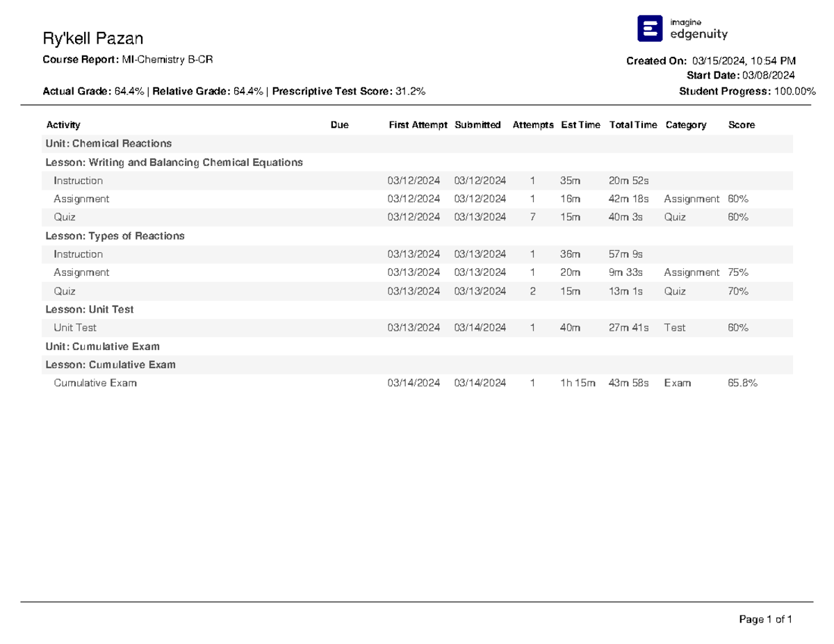This screenshot has width=834, height=644.
Task: Click the Cumulative Exam 65.8% score
Action: click(742, 382)
